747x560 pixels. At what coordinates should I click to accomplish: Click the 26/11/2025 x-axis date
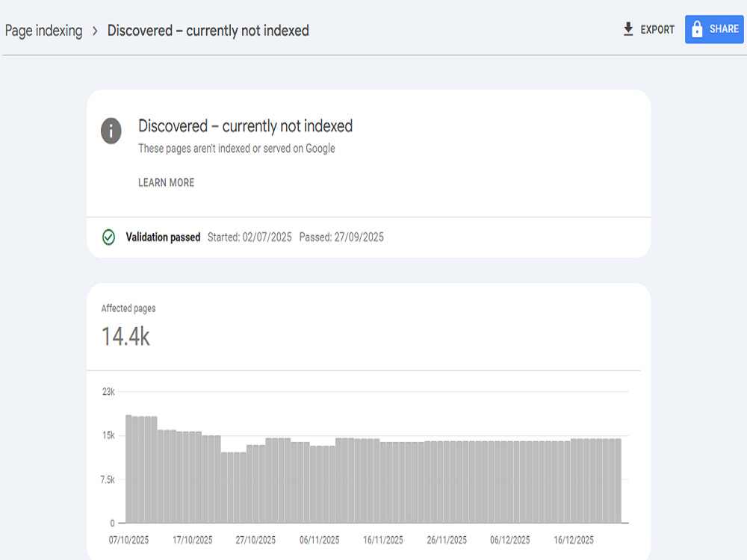(447, 540)
